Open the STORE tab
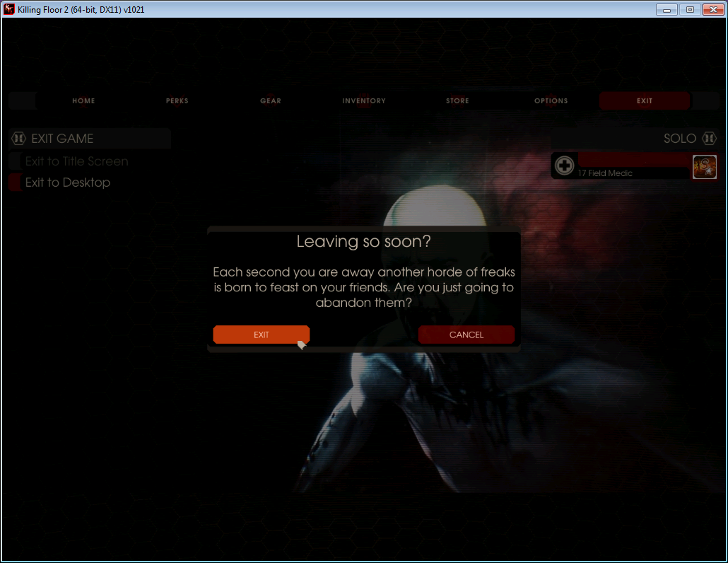Screen dimensions: 728x563 pos(458,101)
